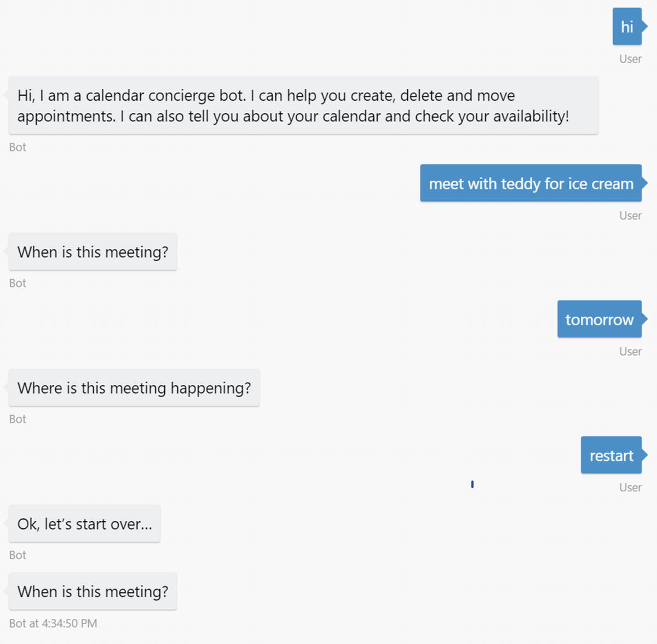
Task: Click the Bot label under the first "When is this meeting?"
Action: [18, 283]
